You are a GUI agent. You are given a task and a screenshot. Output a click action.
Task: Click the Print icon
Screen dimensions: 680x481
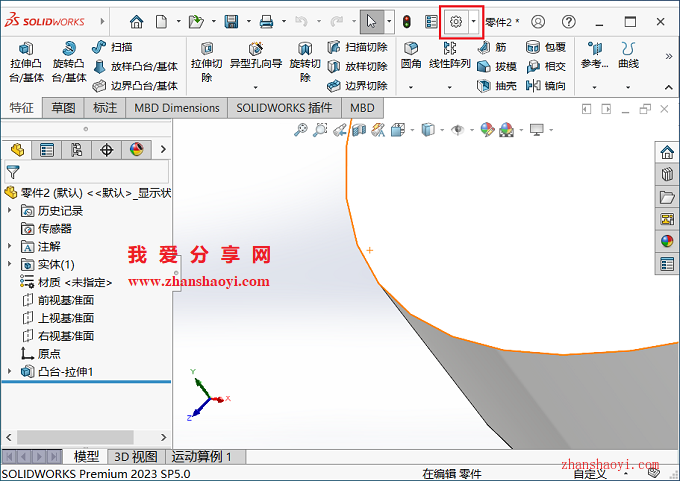click(x=266, y=21)
